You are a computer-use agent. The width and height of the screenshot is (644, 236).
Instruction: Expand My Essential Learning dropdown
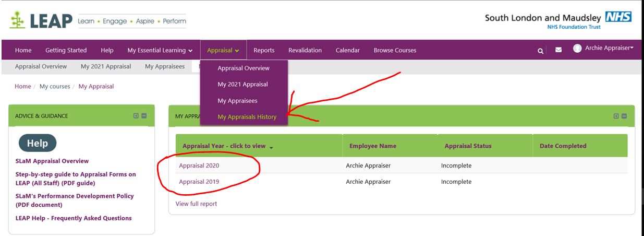pyautogui.click(x=160, y=50)
